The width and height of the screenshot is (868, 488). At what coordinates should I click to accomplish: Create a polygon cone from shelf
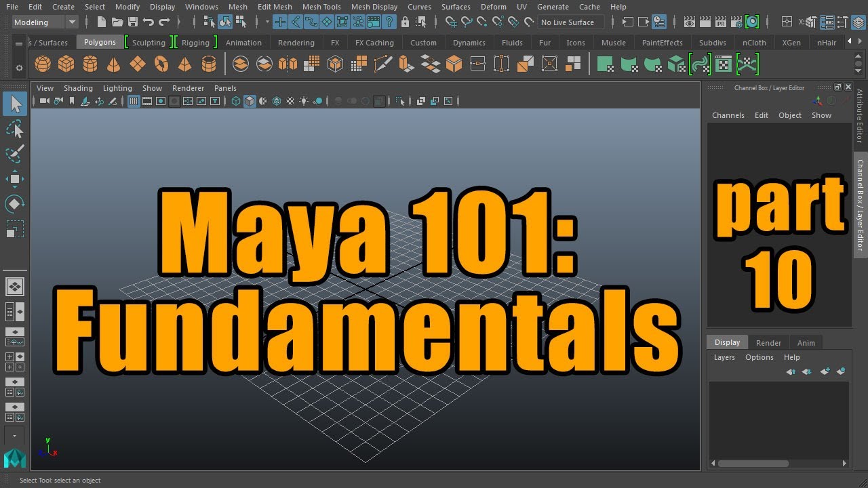pyautogui.click(x=114, y=64)
